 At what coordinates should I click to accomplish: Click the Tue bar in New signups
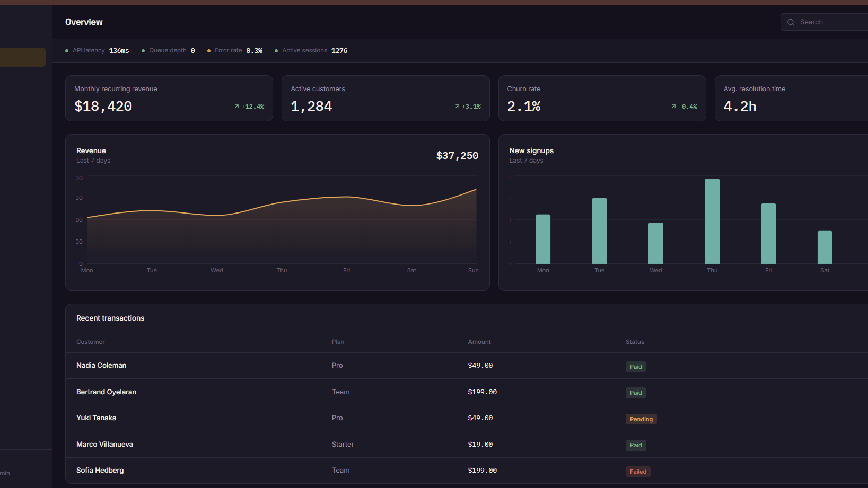click(599, 230)
